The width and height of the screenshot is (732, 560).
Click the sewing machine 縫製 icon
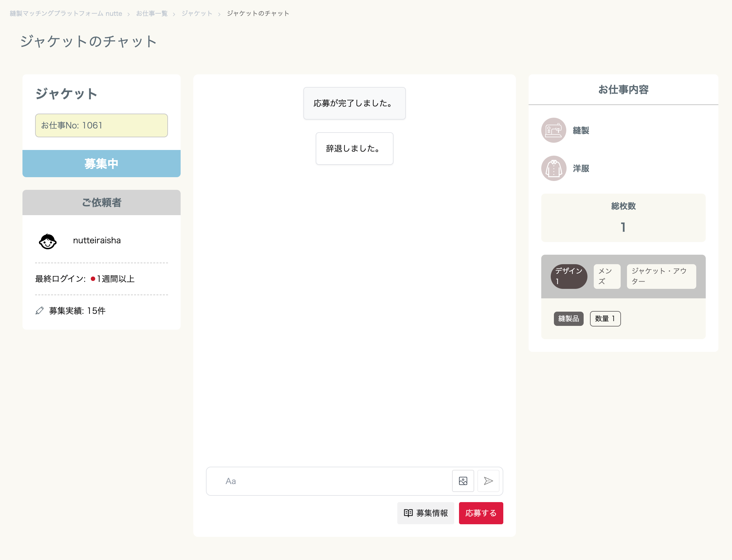pyautogui.click(x=553, y=130)
